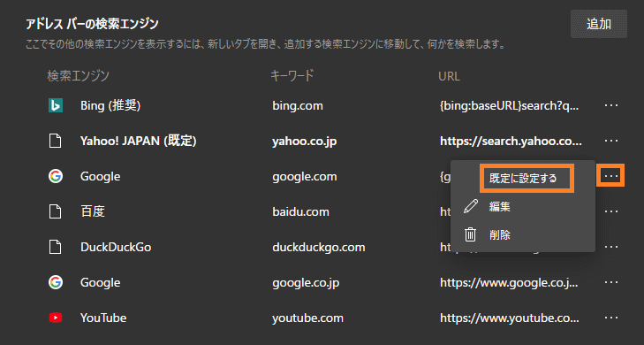The image size is (644, 345).
Task: Click the https://www.google.co.j... URL
Action: pos(509,283)
